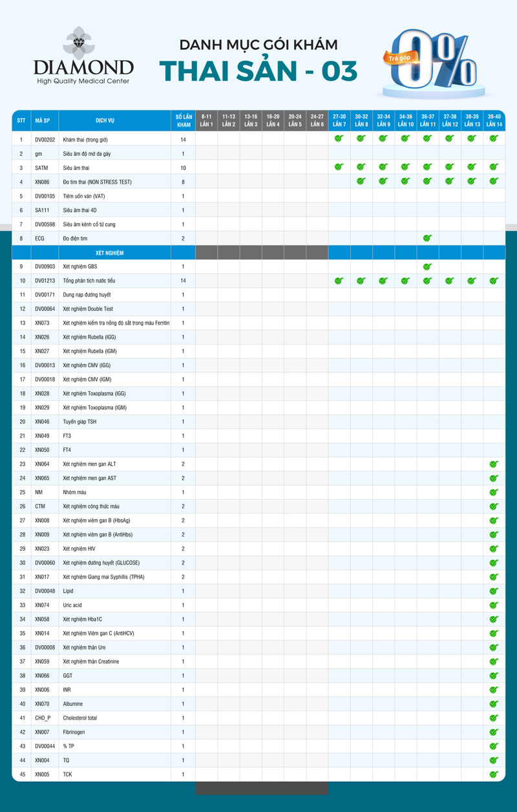Viewport: 517px width, 812px height.
Task: Select product code XN058
Action: 43,619
